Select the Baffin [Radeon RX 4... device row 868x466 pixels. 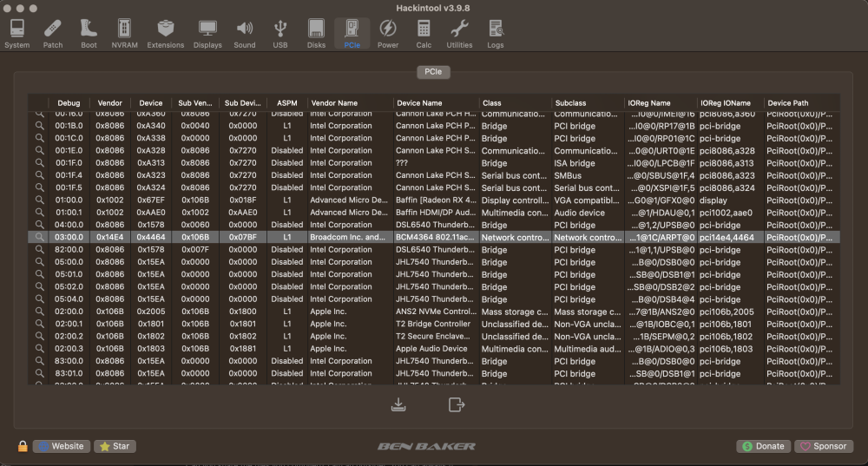tap(434, 200)
